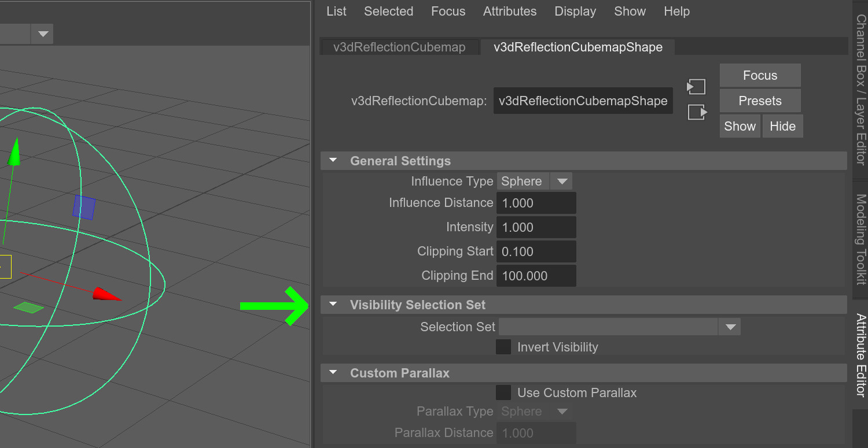Switch to the v3dReflectionCubemap tab

pyautogui.click(x=399, y=47)
